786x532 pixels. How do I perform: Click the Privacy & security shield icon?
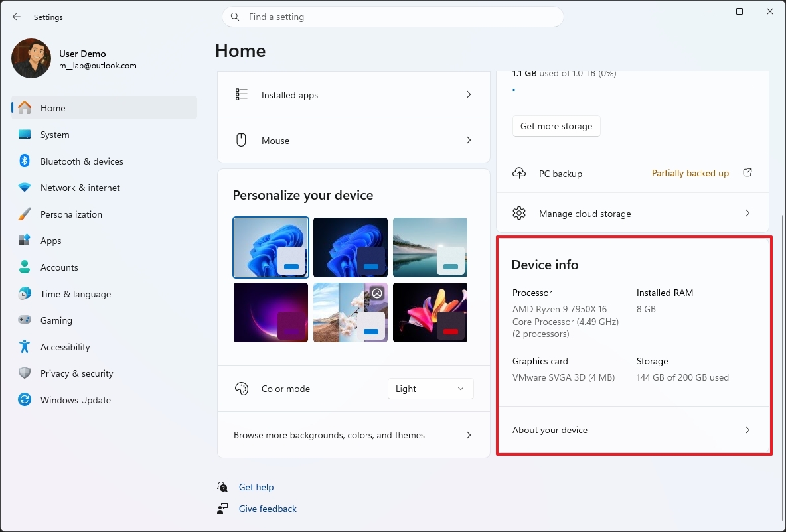pos(25,373)
